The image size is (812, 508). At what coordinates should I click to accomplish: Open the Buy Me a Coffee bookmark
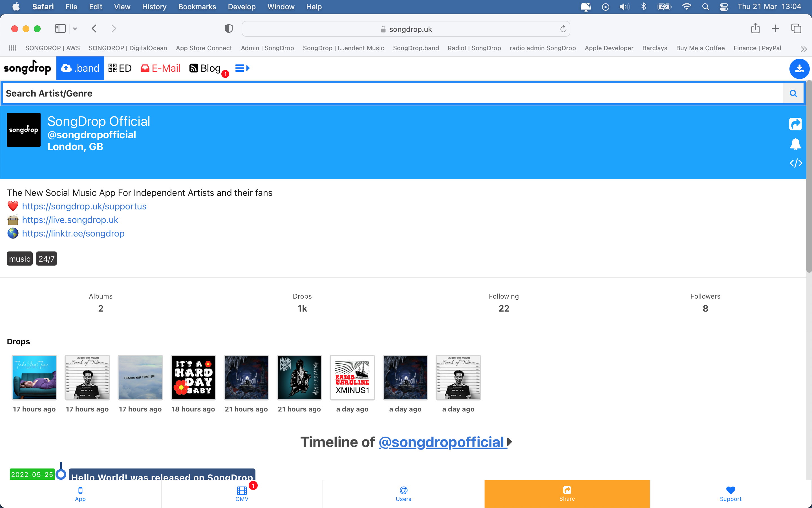tap(700, 48)
